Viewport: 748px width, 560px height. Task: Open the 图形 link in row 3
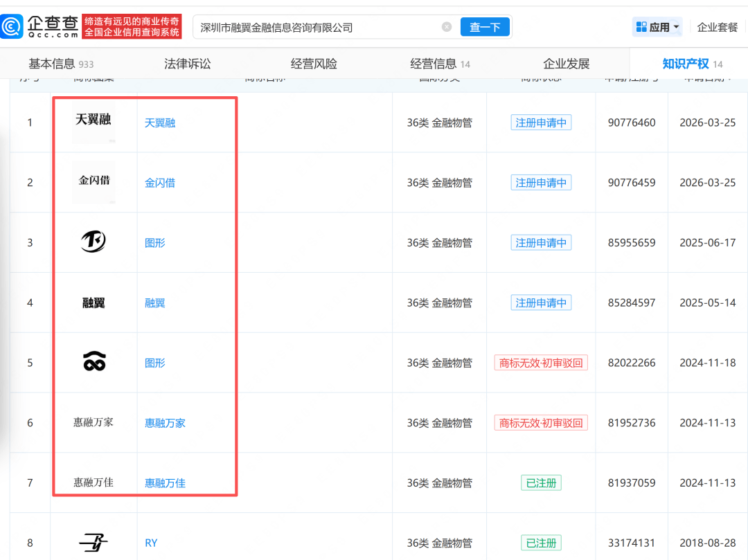point(155,243)
